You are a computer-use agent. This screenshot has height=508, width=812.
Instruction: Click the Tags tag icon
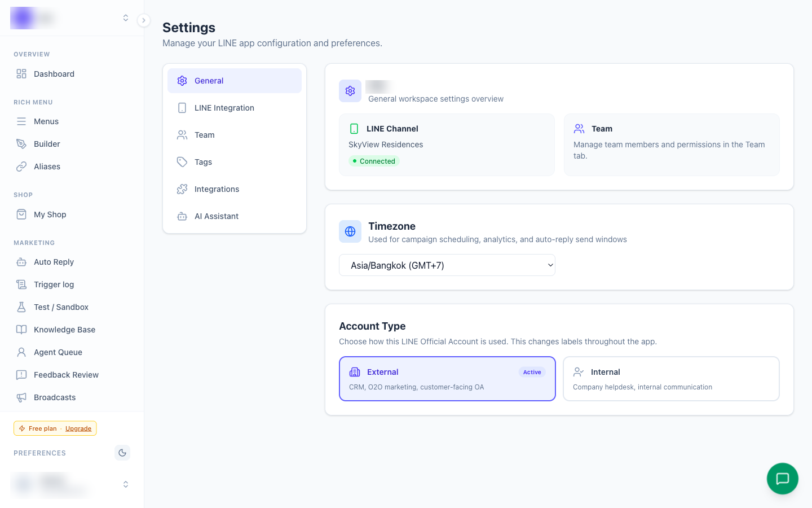point(182,162)
